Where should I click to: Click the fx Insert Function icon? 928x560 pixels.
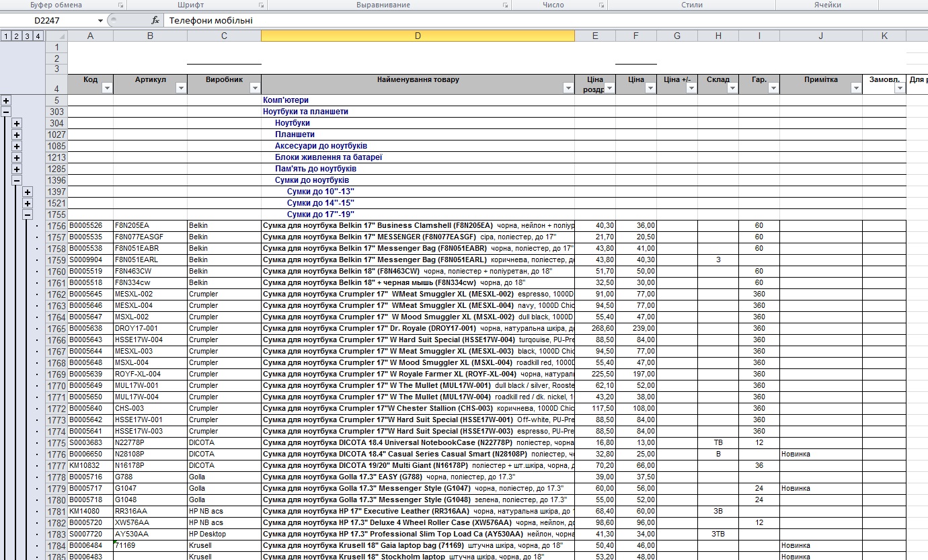tap(155, 20)
